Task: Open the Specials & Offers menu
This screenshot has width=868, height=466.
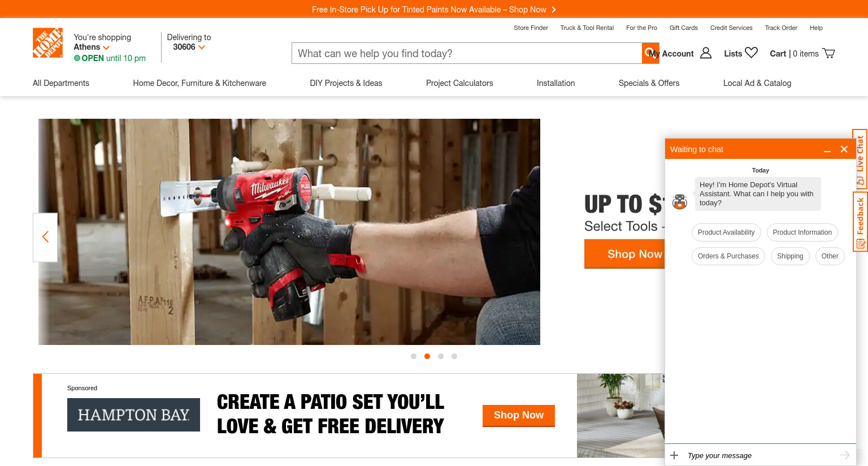Action: (x=649, y=83)
